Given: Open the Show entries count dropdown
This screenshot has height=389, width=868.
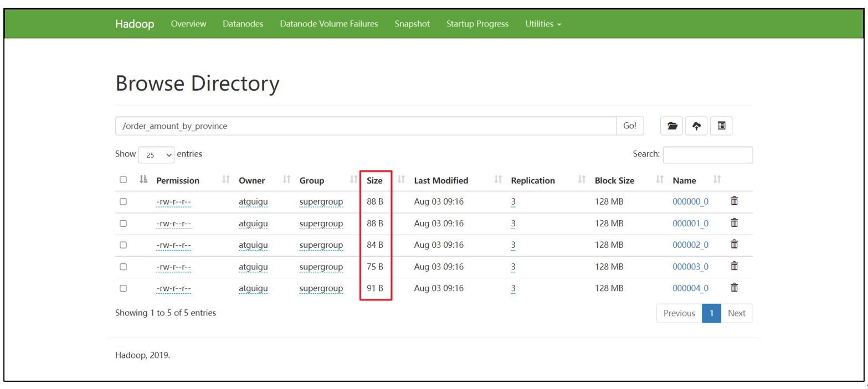Looking at the screenshot, I should (x=156, y=155).
